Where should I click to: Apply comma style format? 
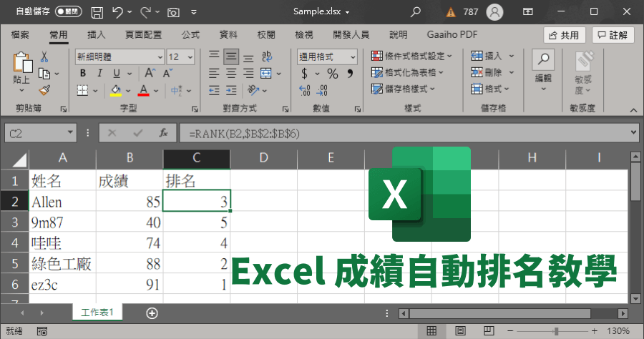point(350,74)
